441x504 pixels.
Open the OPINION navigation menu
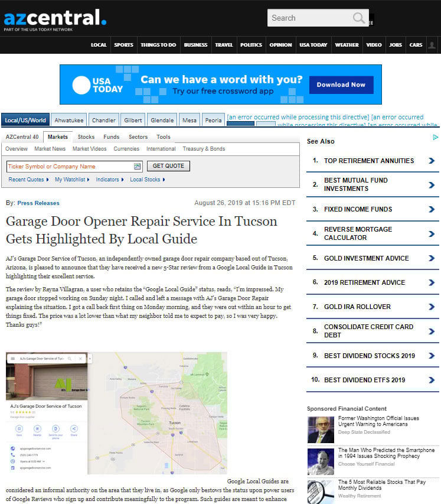click(281, 45)
